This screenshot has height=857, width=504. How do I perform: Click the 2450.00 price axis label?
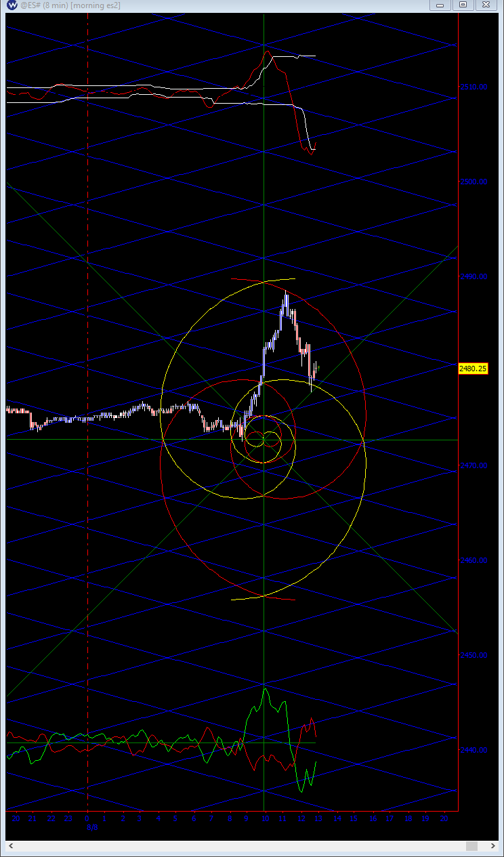(473, 656)
